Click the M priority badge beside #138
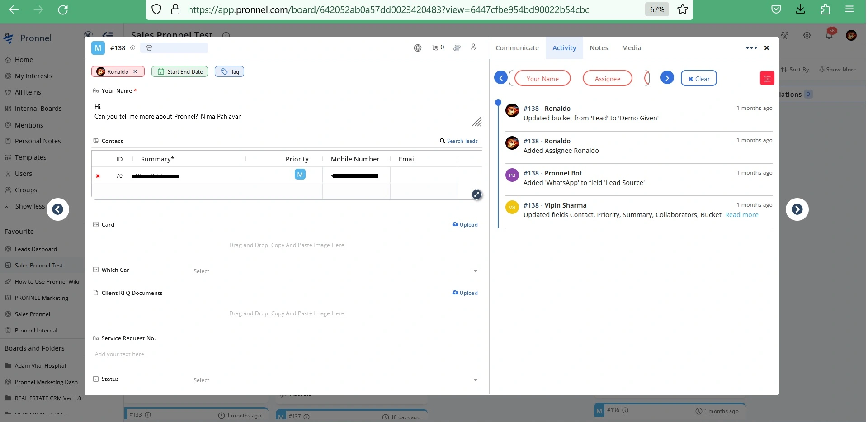Screen dimensions: 868x422 pos(98,48)
